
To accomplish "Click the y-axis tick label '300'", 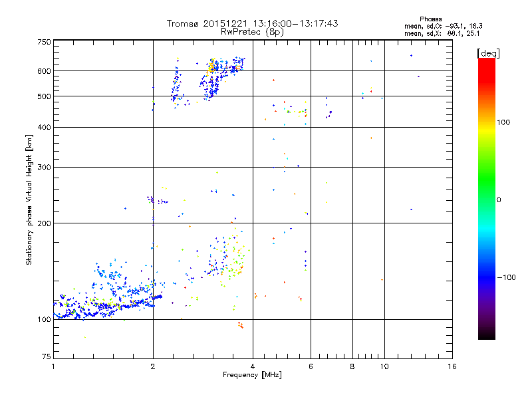I will (44, 168).
